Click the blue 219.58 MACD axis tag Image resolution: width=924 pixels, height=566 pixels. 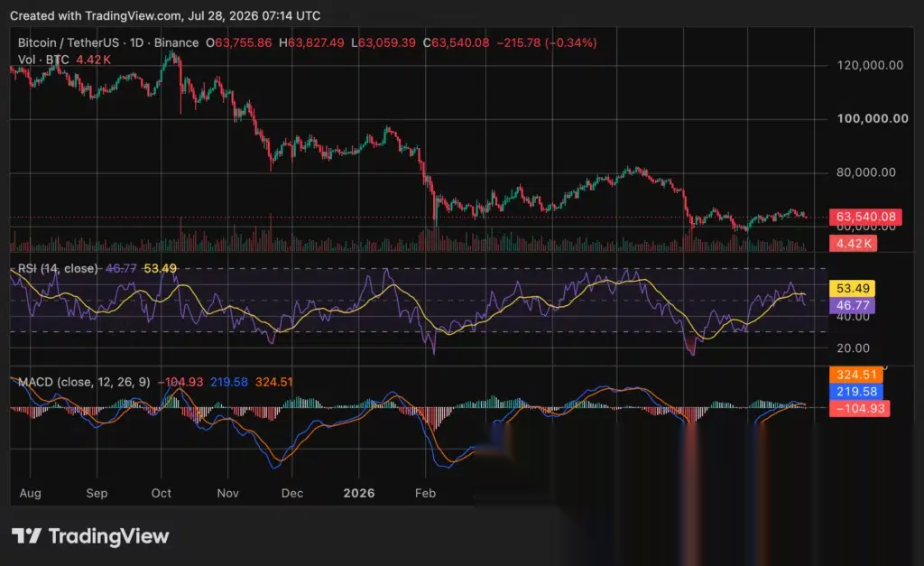pyautogui.click(x=856, y=392)
